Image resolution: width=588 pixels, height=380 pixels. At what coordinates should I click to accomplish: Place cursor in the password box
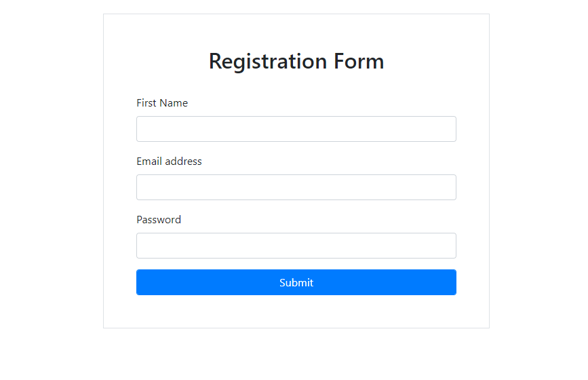[x=296, y=246]
